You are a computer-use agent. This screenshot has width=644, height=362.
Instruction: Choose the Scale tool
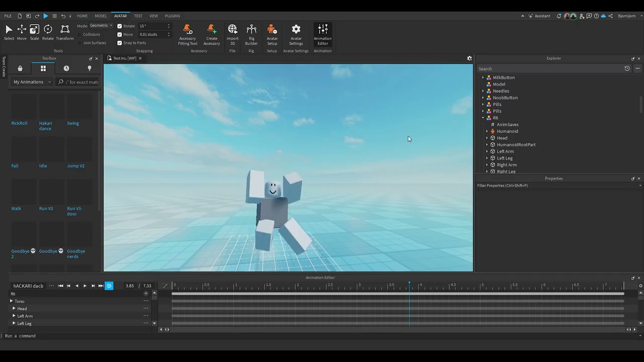pyautogui.click(x=34, y=32)
